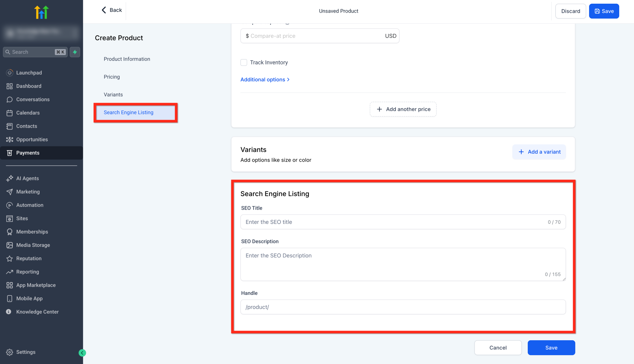Switch to the Pricing section

click(x=112, y=77)
